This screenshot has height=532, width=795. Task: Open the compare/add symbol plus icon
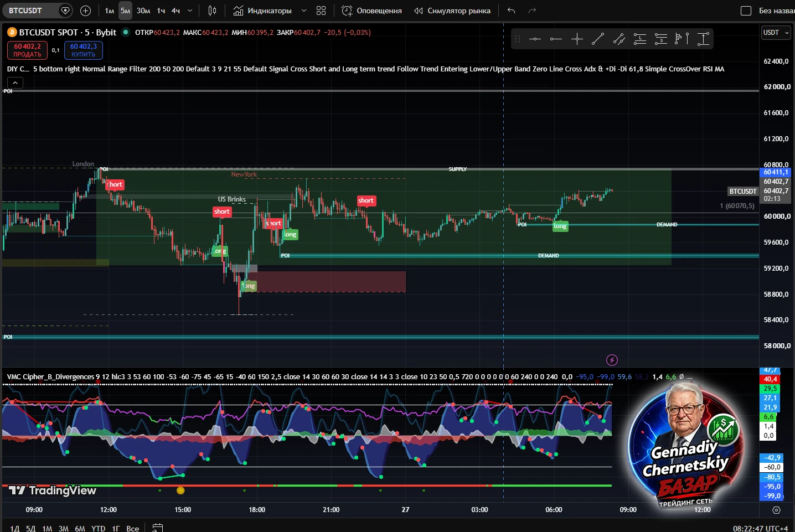tap(85, 11)
